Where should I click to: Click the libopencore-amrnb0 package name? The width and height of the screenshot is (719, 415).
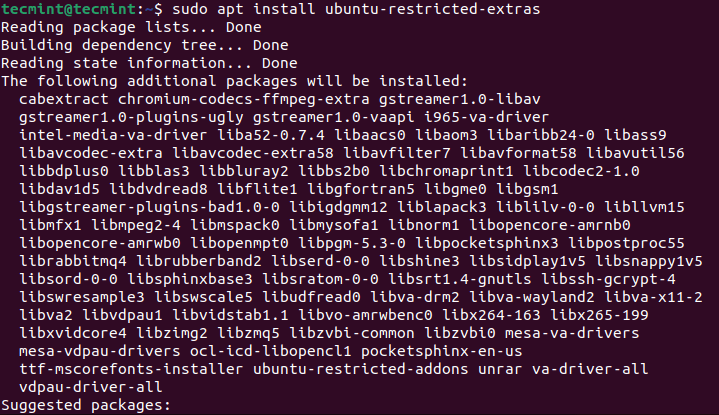click(550, 225)
